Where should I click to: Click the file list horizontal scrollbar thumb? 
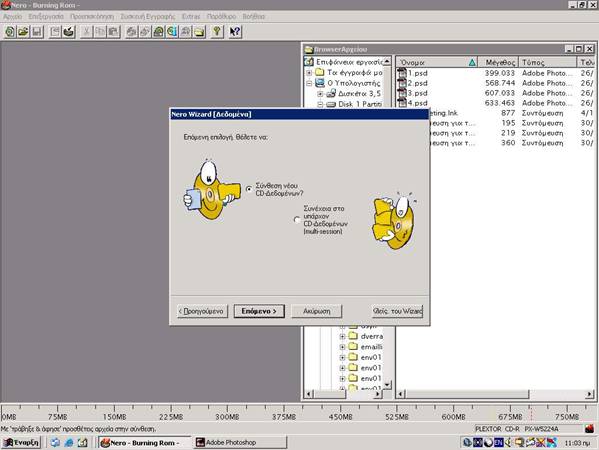[x=467, y=394]
